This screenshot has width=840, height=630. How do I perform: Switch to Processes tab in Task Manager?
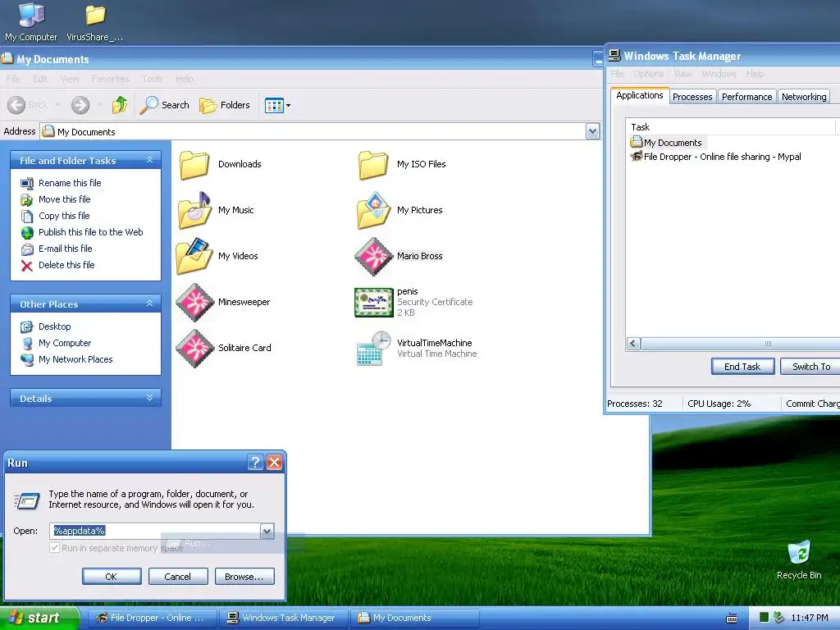(x=692, y=97)
